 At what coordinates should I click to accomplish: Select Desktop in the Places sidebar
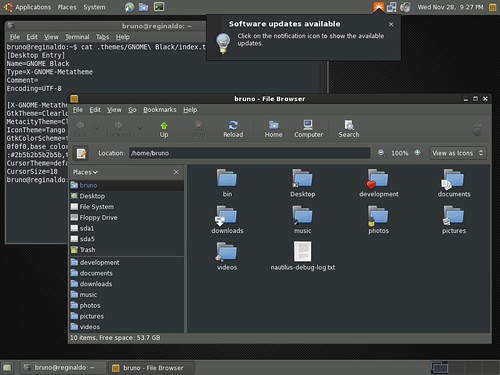pos(127,196)
